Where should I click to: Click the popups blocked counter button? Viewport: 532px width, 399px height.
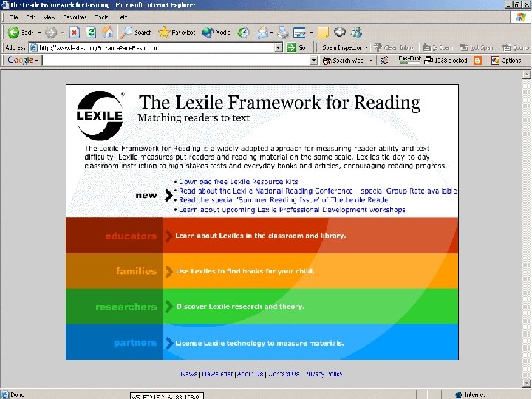click(x=446, y=61)
